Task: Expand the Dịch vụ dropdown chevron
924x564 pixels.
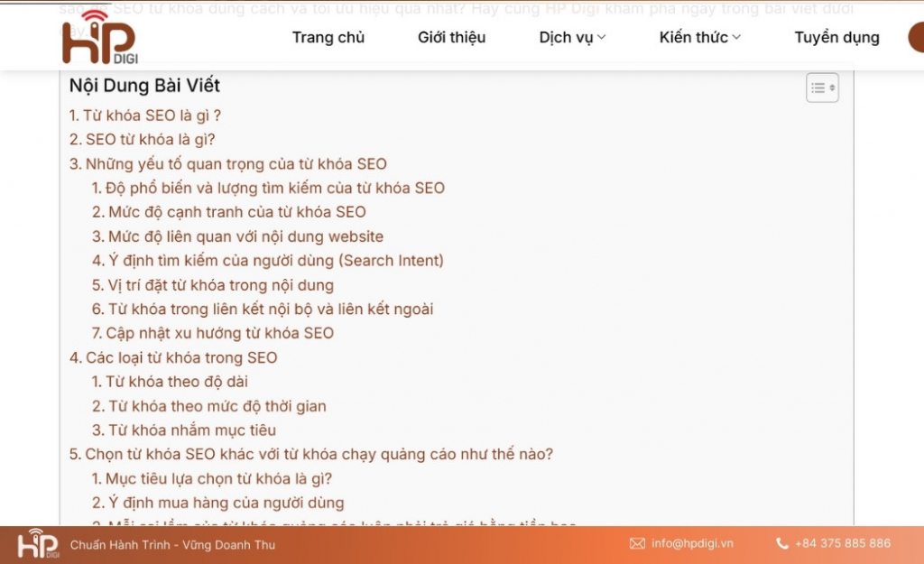Action: tap(601, 37)
